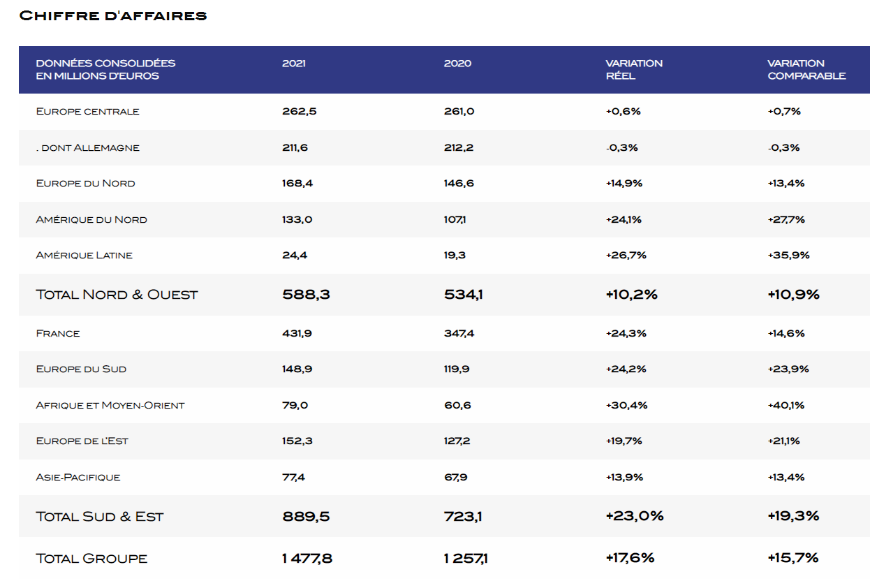
Task: Select the Europe du Nord row label
Action: 86,184
